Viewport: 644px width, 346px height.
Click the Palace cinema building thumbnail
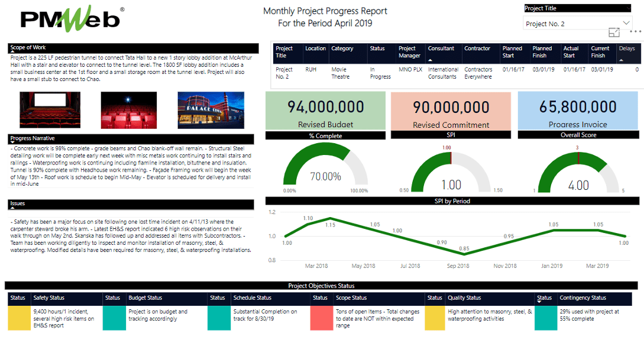[211, 109]
